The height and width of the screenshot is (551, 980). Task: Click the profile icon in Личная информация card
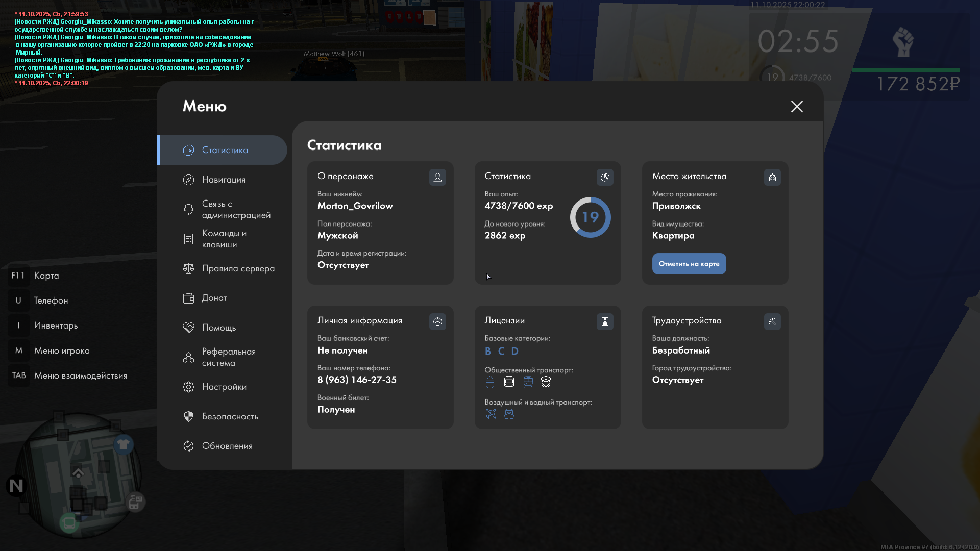(437, 321)
